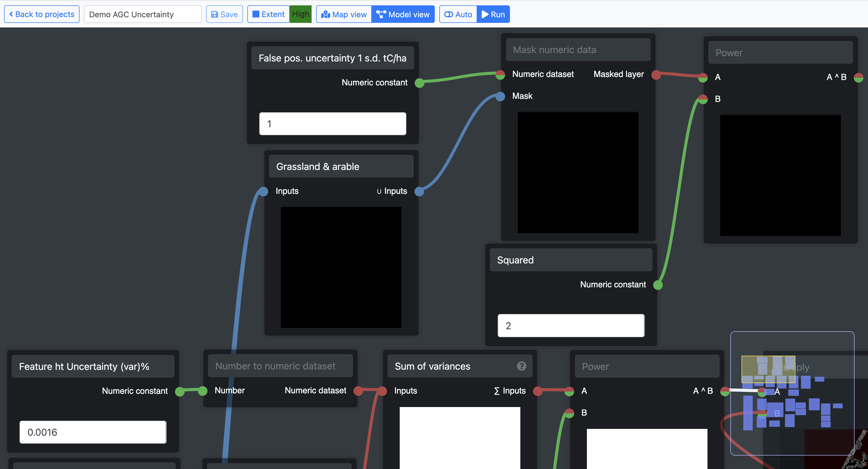Screen dimensions: 868x469
Task: Click the help icon on Sum of variances
Action: click(x=521, y=366)
